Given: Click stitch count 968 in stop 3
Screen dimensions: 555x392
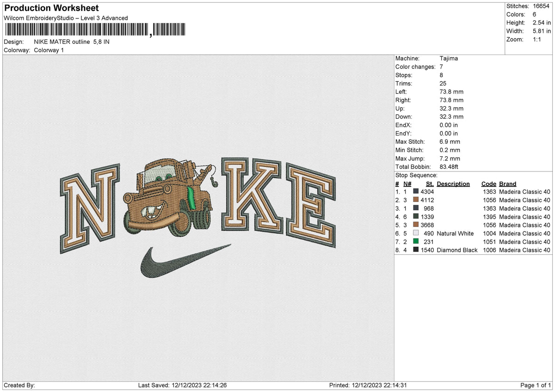Looking at the screenshot, I should point(429,208).
